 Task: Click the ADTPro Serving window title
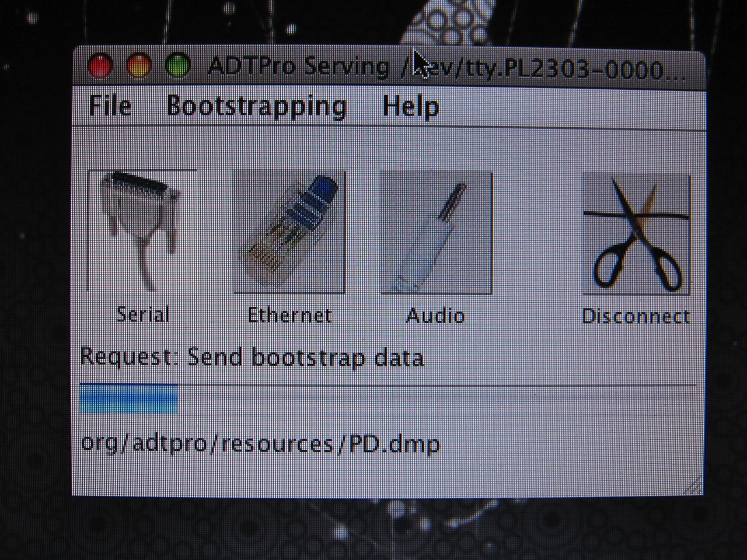446,68
